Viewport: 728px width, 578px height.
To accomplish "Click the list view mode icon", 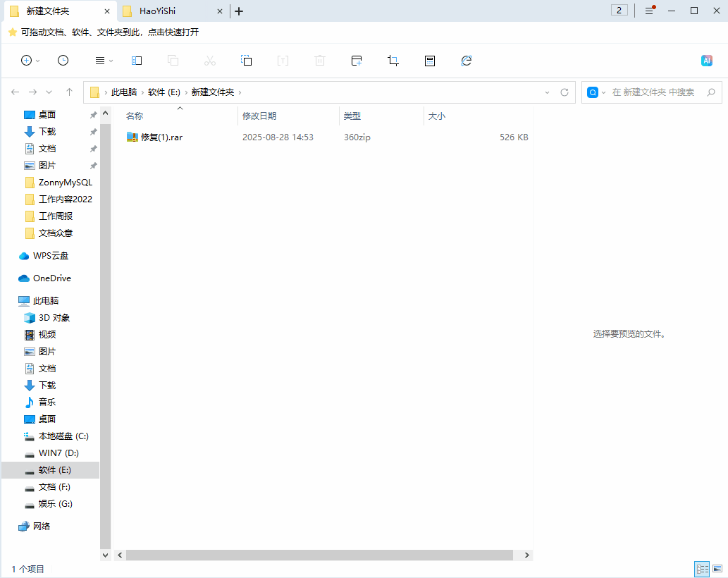I will point(100,61).
